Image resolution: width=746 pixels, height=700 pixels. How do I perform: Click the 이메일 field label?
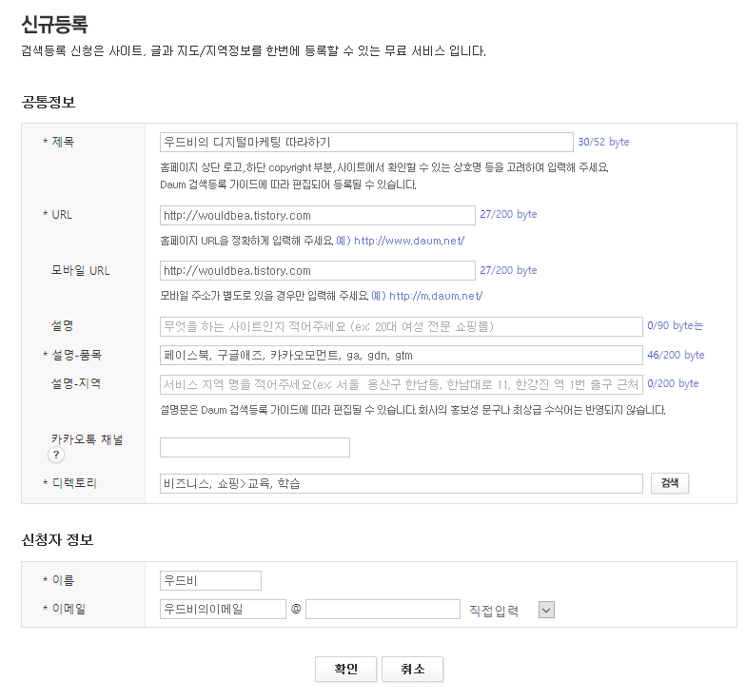69,609
